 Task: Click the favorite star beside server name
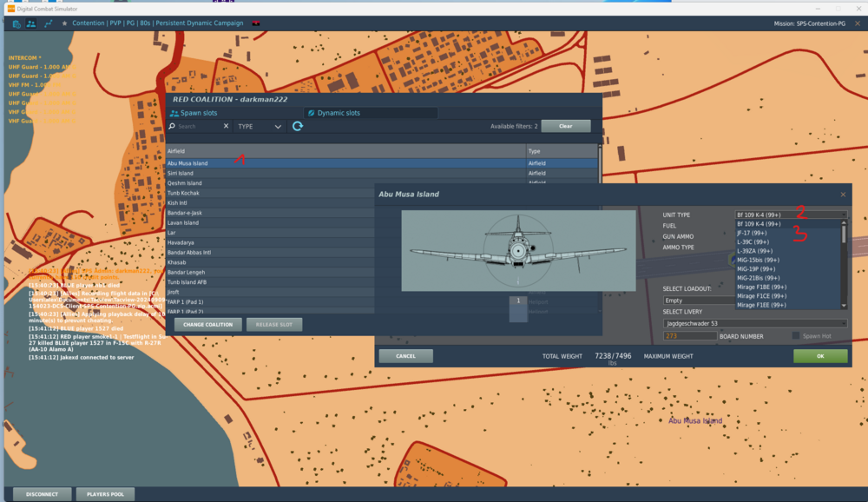pos(64,23)
